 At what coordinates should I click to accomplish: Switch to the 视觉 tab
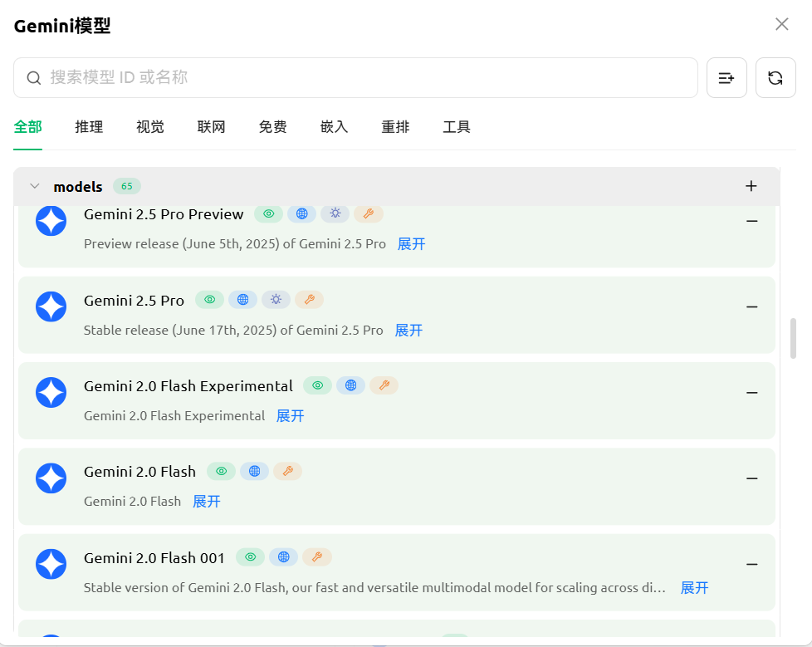tap(150, 127)
